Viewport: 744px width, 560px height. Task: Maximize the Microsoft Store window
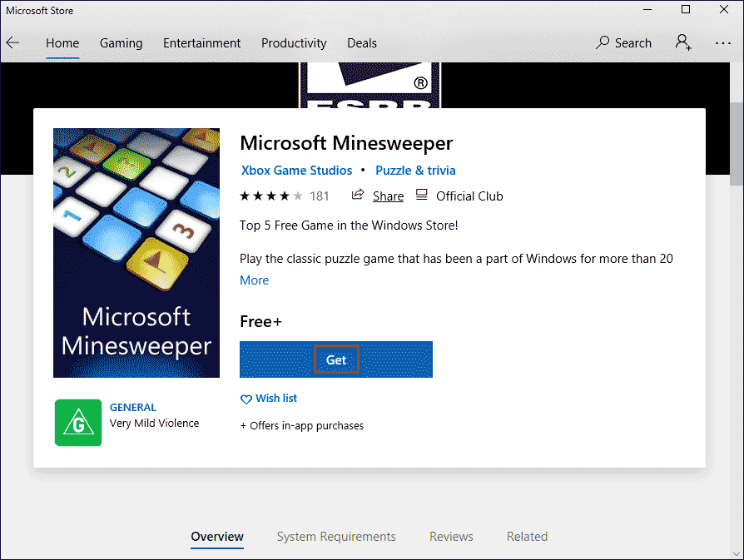[x=686, y=9]
